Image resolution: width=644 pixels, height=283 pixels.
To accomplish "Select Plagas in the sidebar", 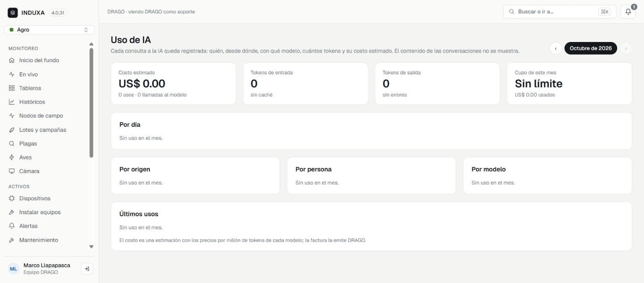I will [x=46, y=144].
